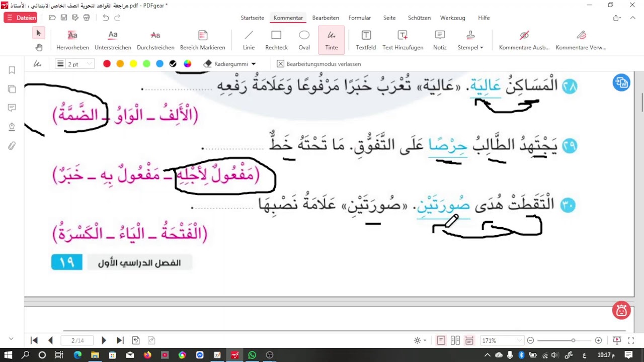
Task: Switch to the Schützen tab
Action: [x=419, y=18]
